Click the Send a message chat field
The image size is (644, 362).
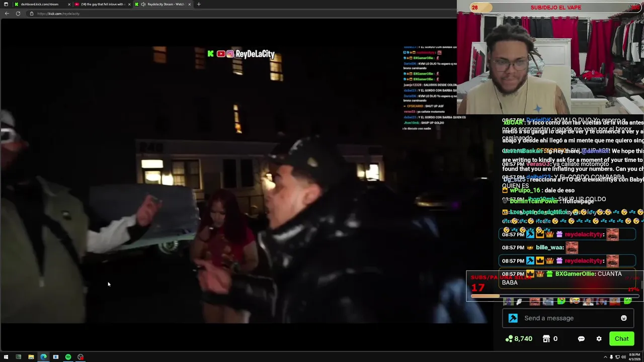click(567, 318)
